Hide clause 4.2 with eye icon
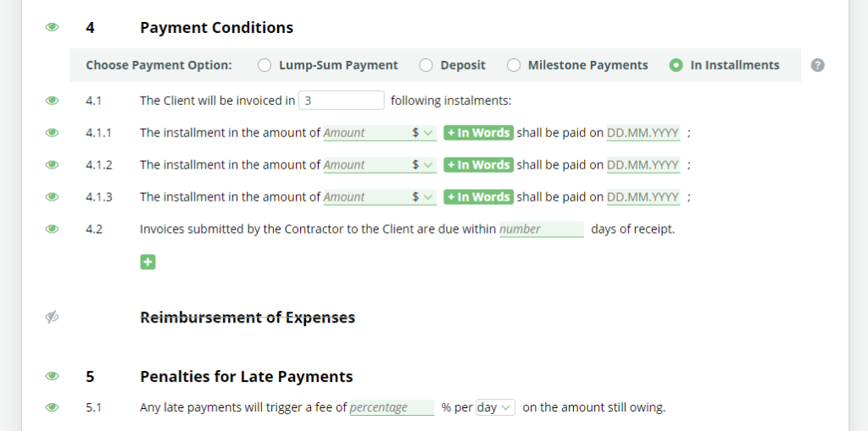The width and height of the screenshot is (868, 431). click(52, 229)
